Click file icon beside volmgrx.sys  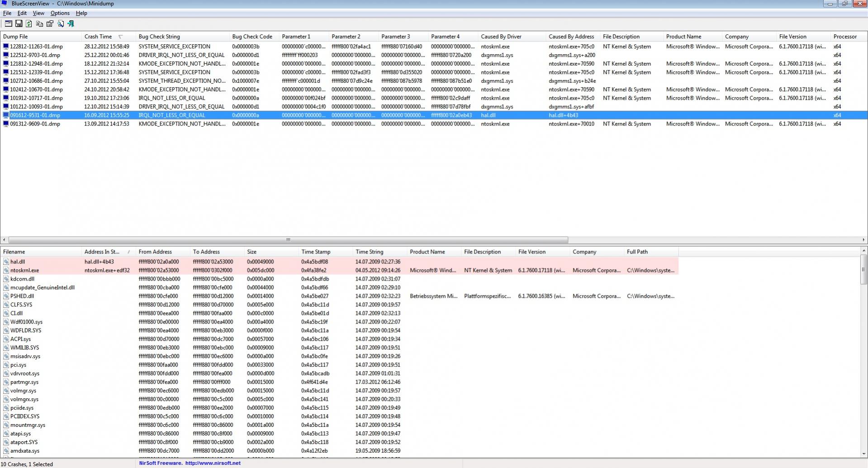point(6,399)
